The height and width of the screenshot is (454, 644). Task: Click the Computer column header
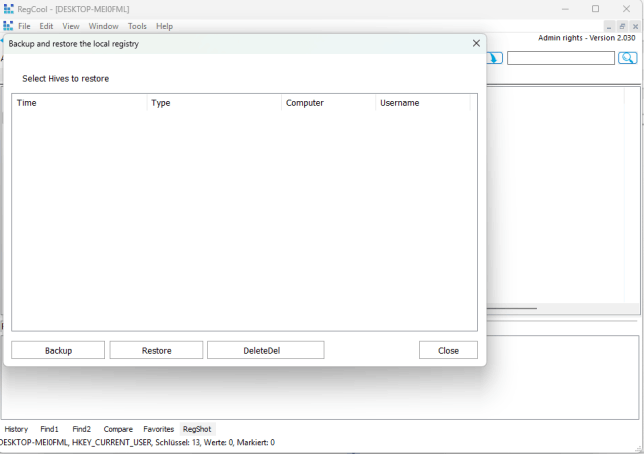[x=328, y=103]
